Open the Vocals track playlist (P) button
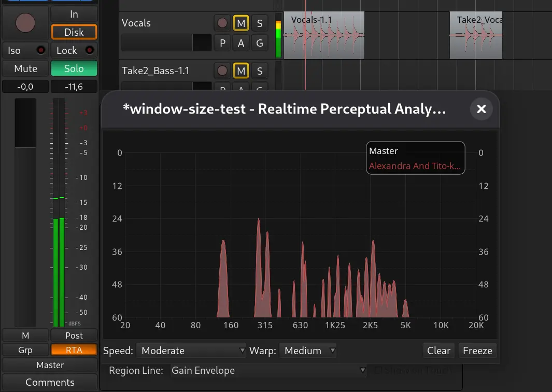 point(222,43)
